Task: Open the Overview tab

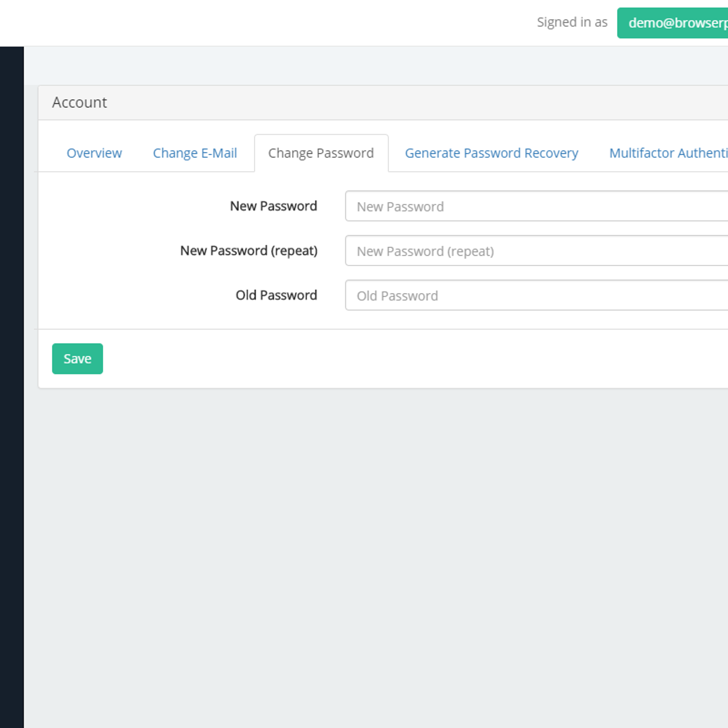Action: tap(94, 153)
